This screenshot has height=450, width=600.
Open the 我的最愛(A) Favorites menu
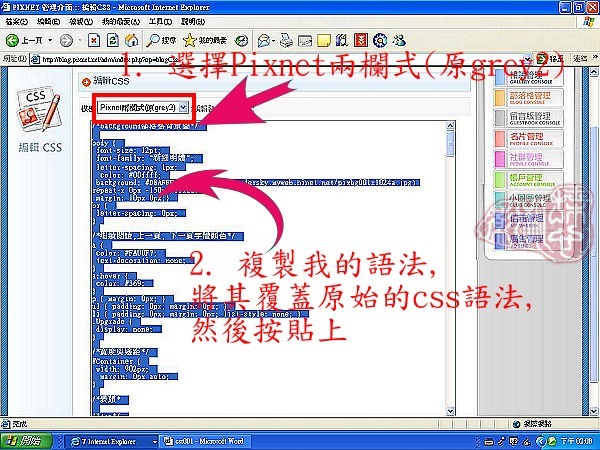(121, 22)
